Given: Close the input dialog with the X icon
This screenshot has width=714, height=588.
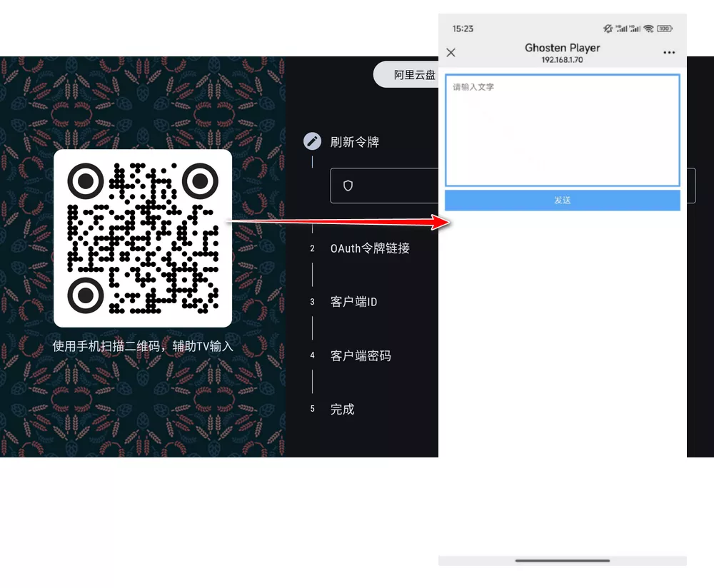Looking at the screenshot, I should 451,52.
